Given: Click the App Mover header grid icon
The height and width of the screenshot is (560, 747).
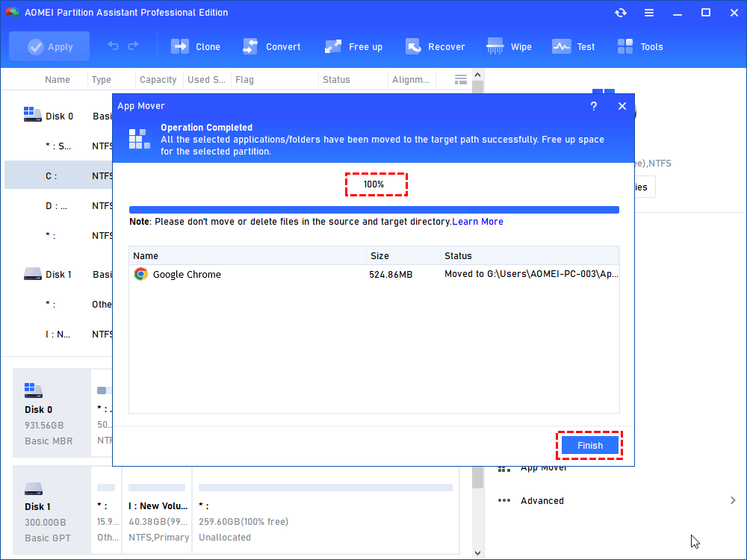Looking at the screenshot, I should coord(140,139).
